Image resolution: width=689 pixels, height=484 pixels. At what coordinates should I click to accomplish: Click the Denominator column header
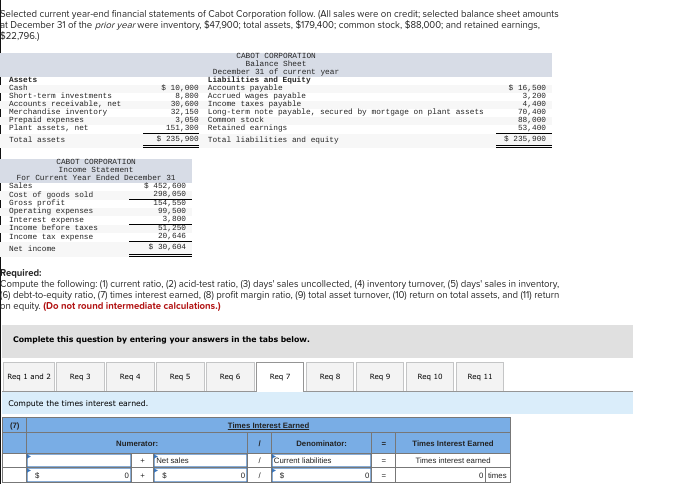321,444
